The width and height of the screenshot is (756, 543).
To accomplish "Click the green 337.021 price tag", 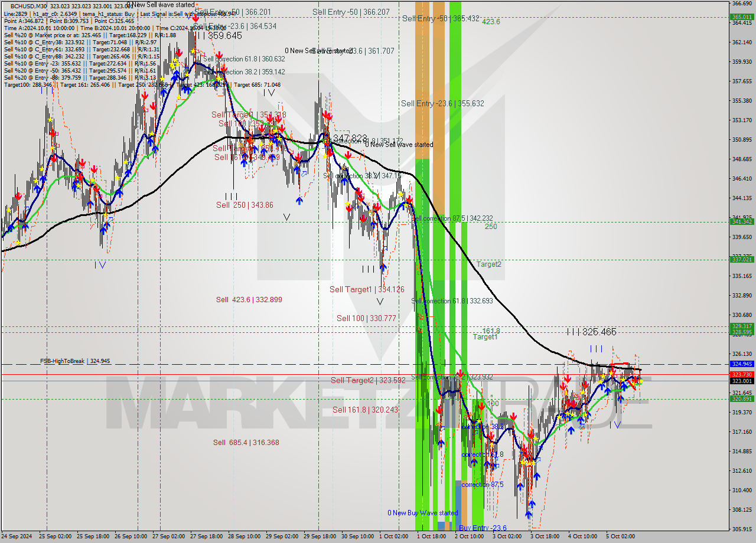I will [742, 260].
